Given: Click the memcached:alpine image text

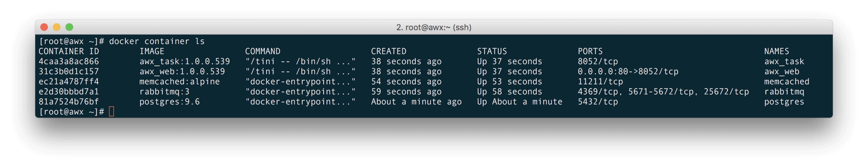Looking at the screenshot, I should coord(179,82).
